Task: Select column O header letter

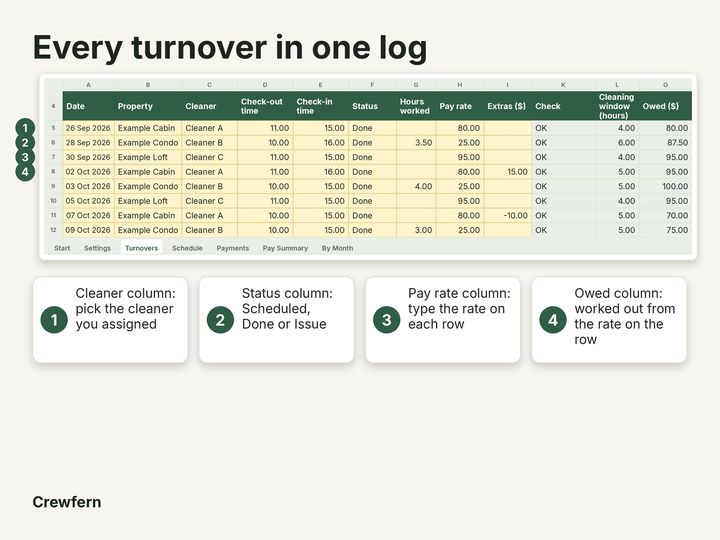Action: [665, 84]
